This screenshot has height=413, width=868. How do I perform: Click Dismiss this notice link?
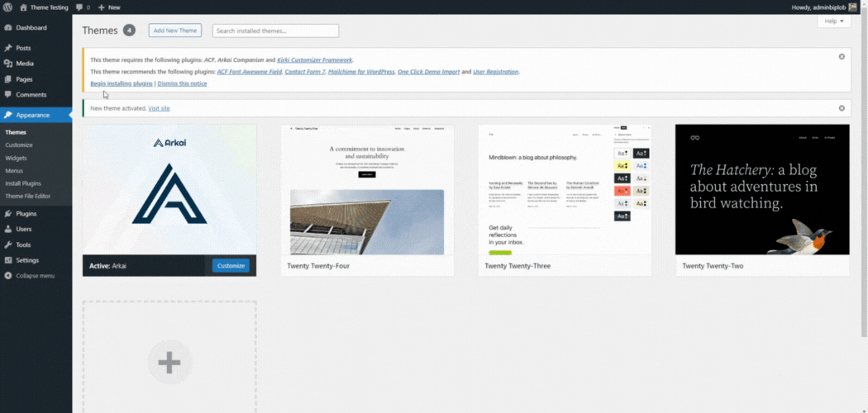click(x=182, y=83)
